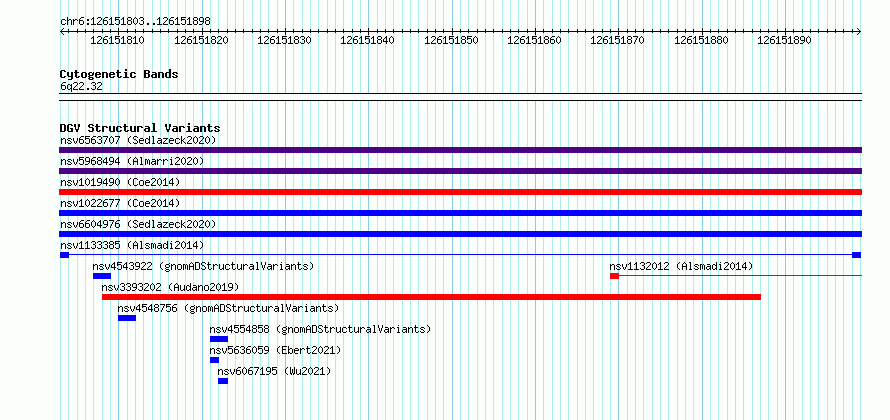890x420 pixels.
Task: Click ruler position 126151860
Action: (535, 40)
